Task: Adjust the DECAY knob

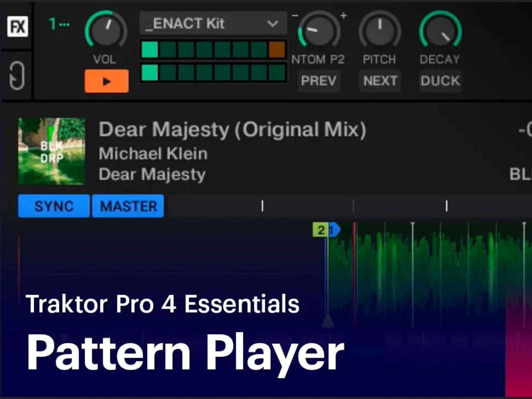Action: (440, 30)
